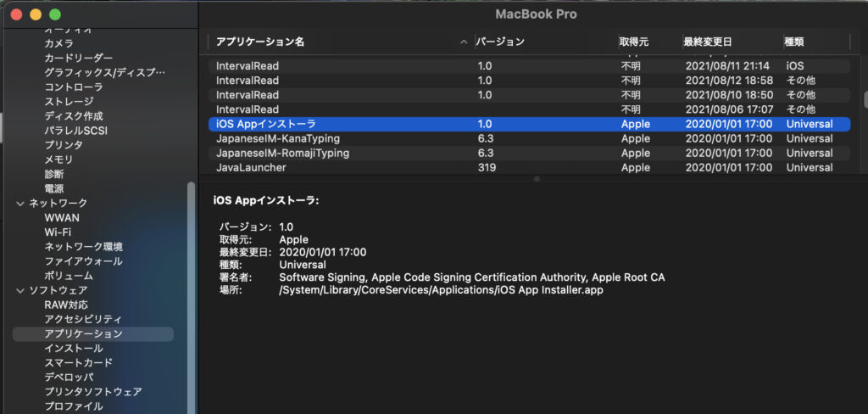
Task: Sort table by 最終変更日 column
Action: 708,42
